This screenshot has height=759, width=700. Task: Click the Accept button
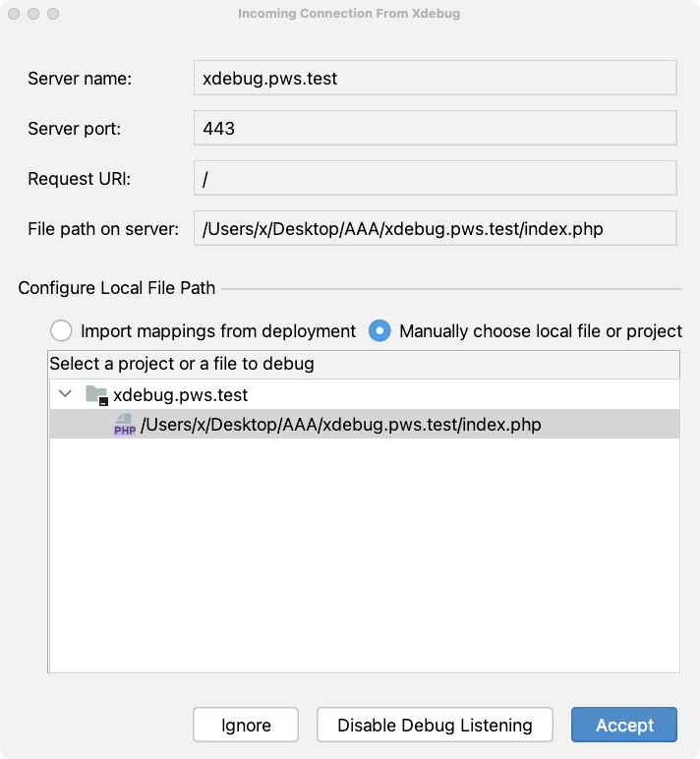pyautogui.click(x=624, y=725)
